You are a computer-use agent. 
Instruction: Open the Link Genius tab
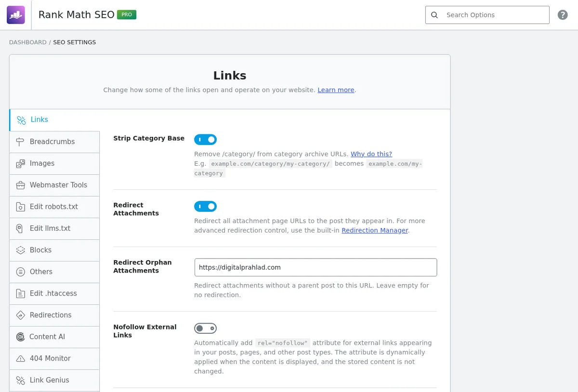pos(54,380)
